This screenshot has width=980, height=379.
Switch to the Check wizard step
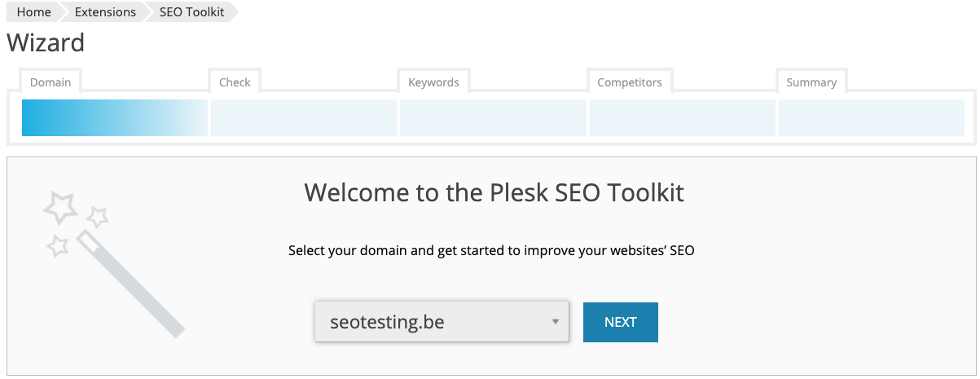(235, 82)
